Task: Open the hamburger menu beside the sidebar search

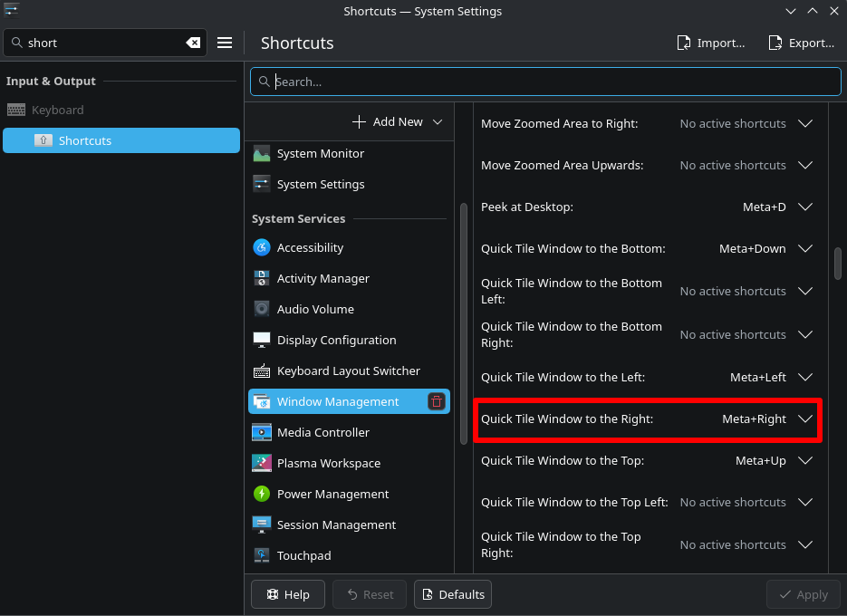Action: [x=225, y=43]
